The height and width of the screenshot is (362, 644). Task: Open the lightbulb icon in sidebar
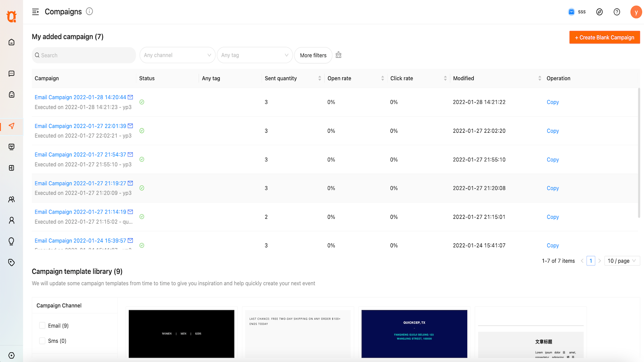12,241
